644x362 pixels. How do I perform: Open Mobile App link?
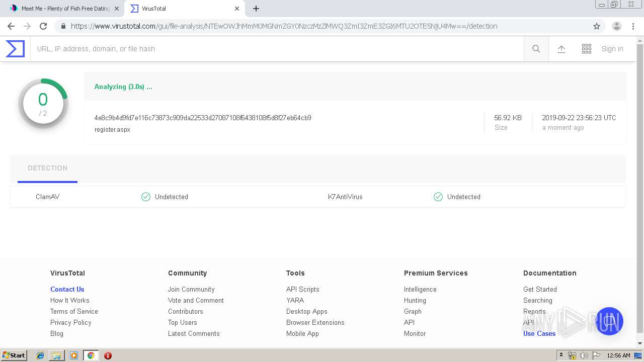point(302,333)
